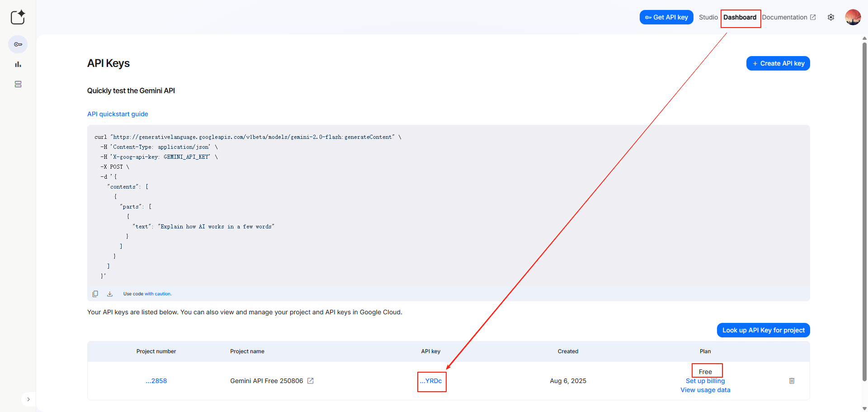Viewport: 868px width, 412px height.
Task: Click the Project name column header
Action: 247,351
